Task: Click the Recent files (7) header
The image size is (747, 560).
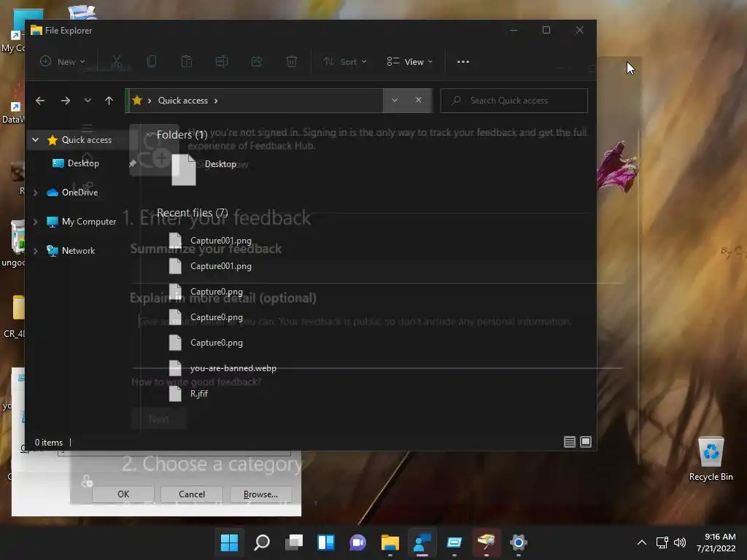Action: point(192,213)
